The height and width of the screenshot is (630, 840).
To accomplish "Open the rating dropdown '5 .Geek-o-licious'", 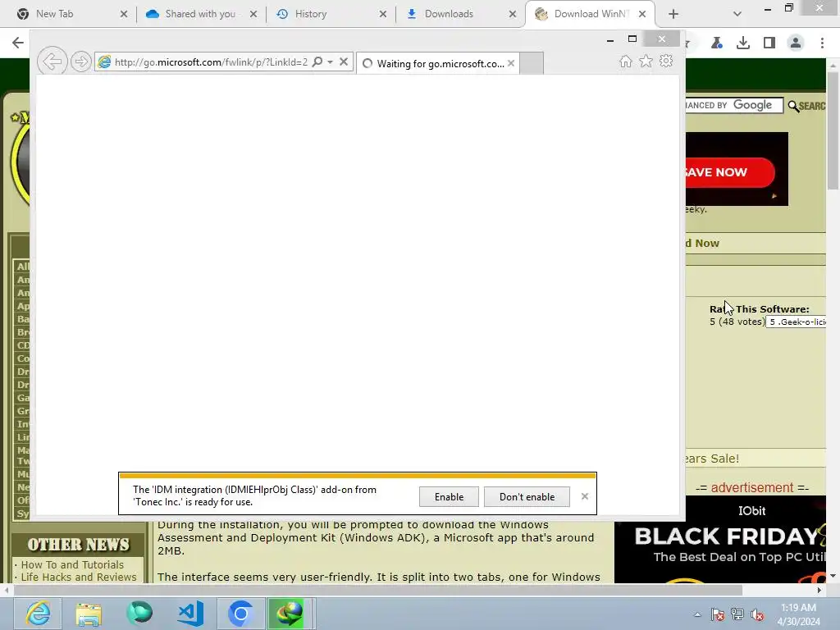I will pyautogui.click(x=796, y=322).
